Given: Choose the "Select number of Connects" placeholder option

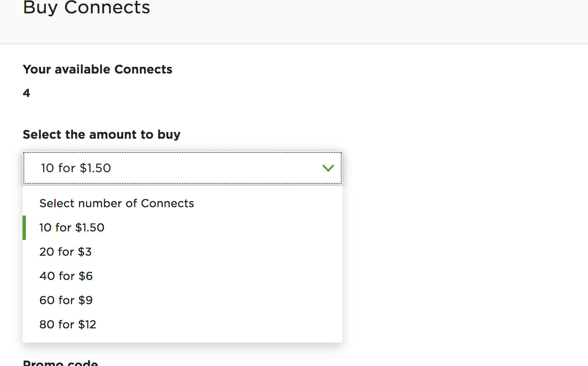Looking at the screenshot, I should tap(117, 203).
